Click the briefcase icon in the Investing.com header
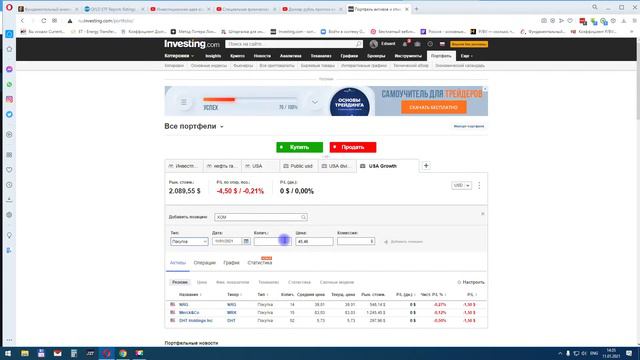 pos(418,44)
